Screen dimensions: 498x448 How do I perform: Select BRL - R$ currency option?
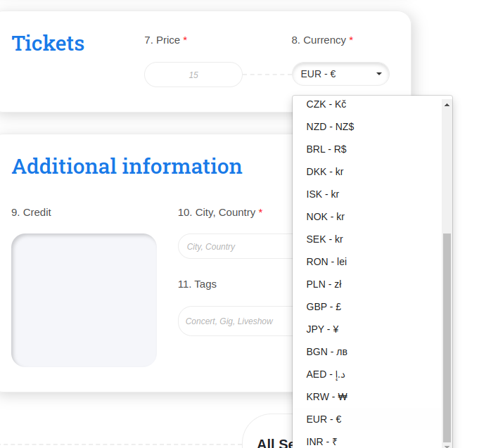pos(326,149)
